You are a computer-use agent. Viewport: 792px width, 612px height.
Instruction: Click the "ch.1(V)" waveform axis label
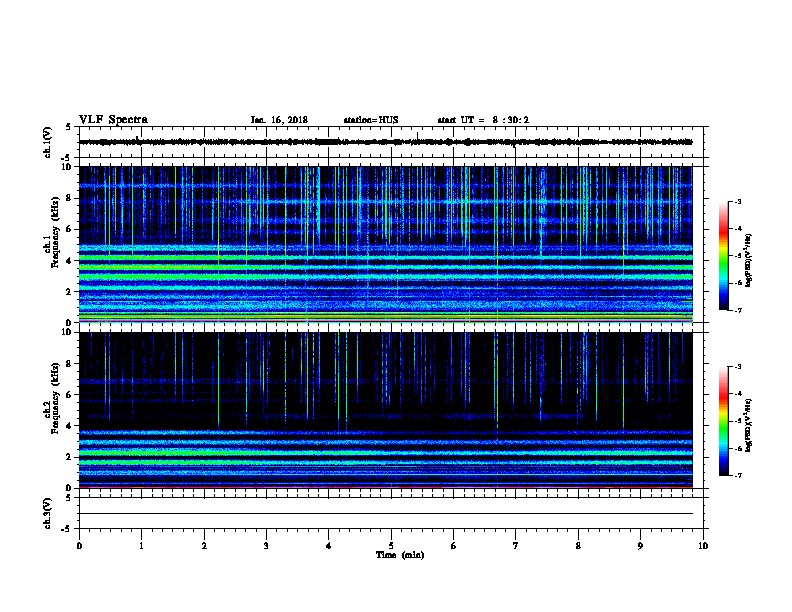point(47,142)
